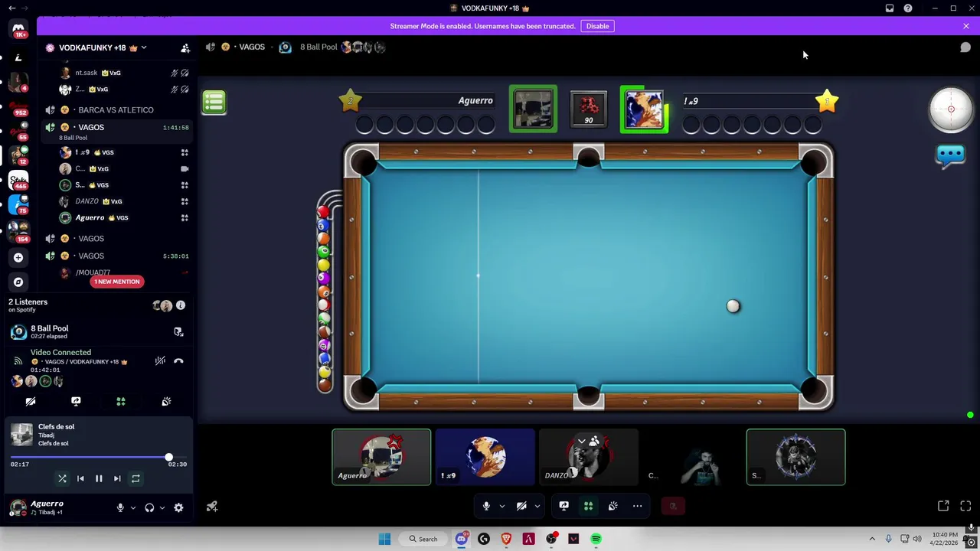Pause the Spotify track

tap(99, 478)
